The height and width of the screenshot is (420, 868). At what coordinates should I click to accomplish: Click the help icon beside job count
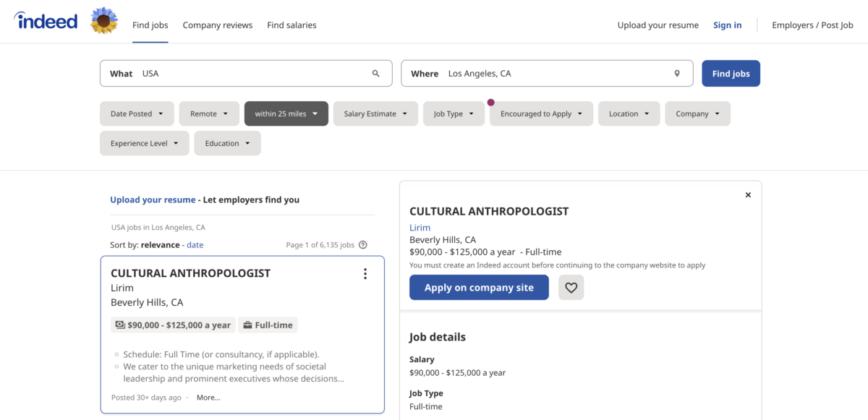pyautogui.click(x=363, y=245)
